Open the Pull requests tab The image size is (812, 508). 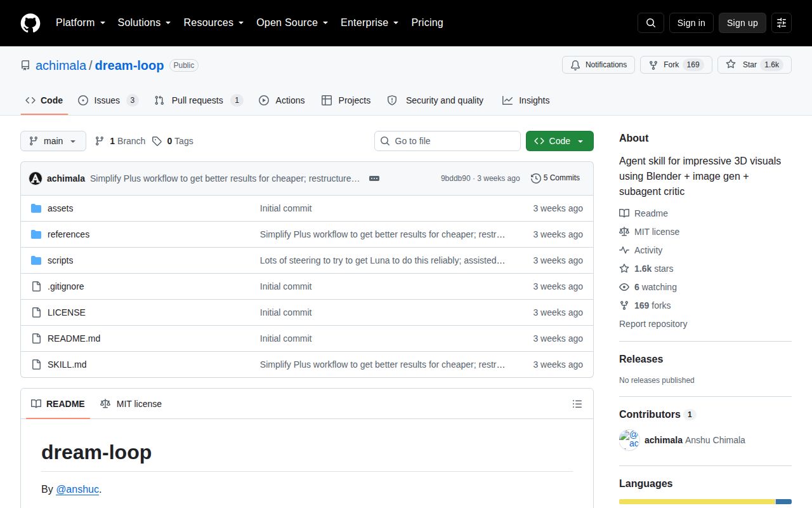click(x=199, y=100)
